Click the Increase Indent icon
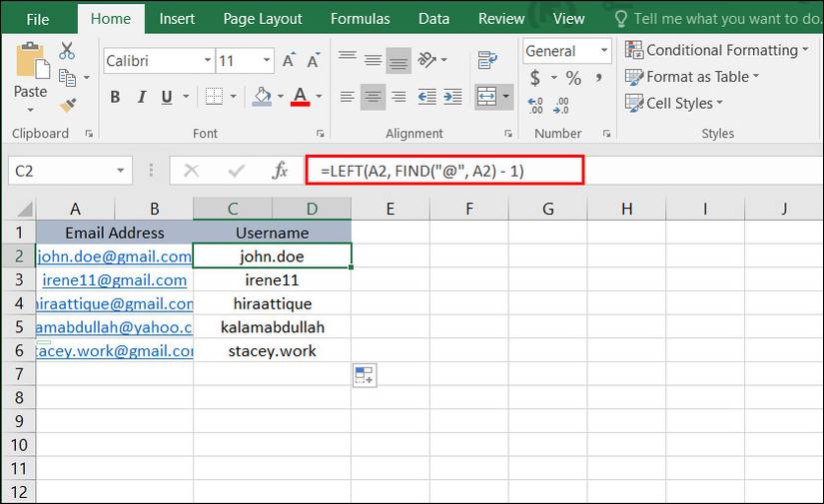824x504 pixels. 452,97
